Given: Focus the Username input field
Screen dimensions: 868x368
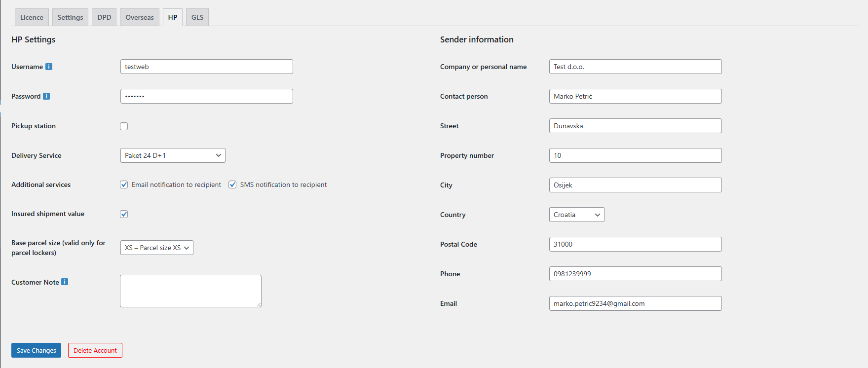Looking at the screenshot, I should coord(206,67).
